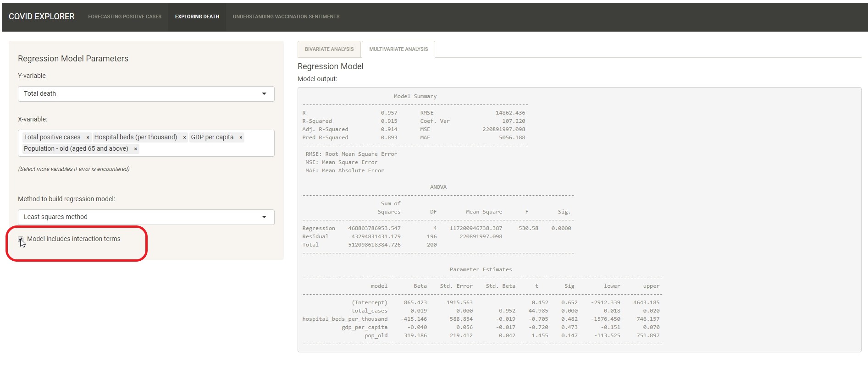Open Forecasting Positive Cases page
The image size is (868, 373).
pyautogui.click(x=125, y=17)
